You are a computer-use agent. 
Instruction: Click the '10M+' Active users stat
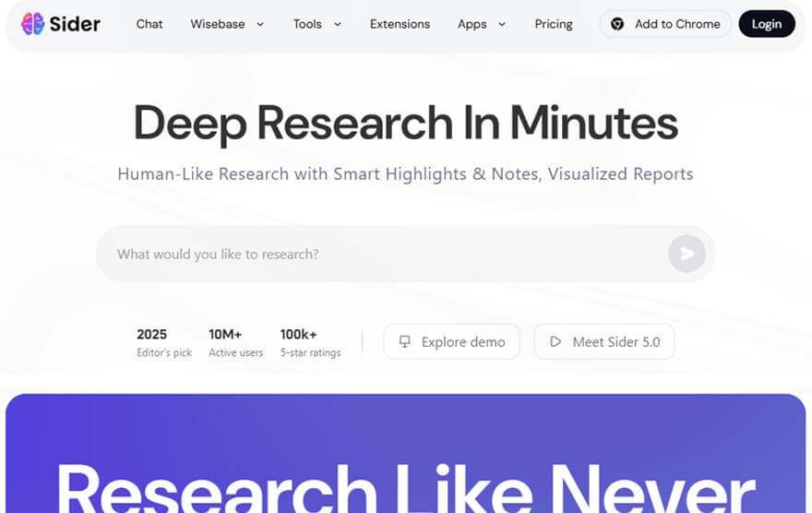[x=235, y=342]
